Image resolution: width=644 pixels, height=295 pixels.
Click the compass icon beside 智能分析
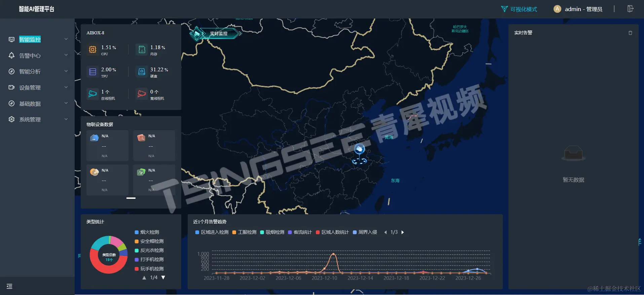(x=11, y=71)
